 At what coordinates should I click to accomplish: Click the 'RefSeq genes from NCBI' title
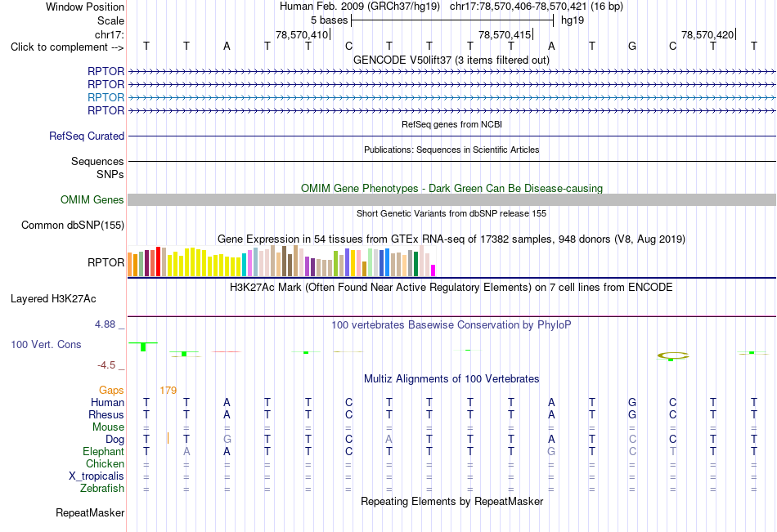pos(451,124)
